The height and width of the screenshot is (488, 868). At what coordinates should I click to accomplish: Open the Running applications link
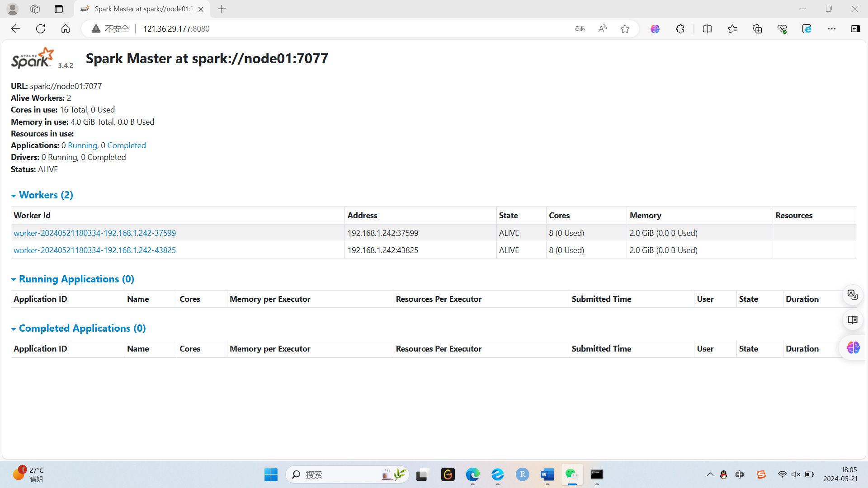(82, 145)
